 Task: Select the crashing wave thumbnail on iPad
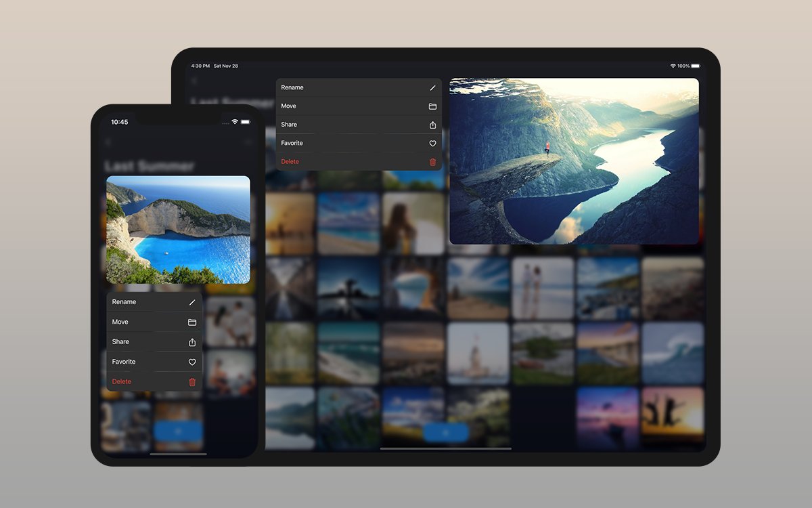[x=673, y=354]
